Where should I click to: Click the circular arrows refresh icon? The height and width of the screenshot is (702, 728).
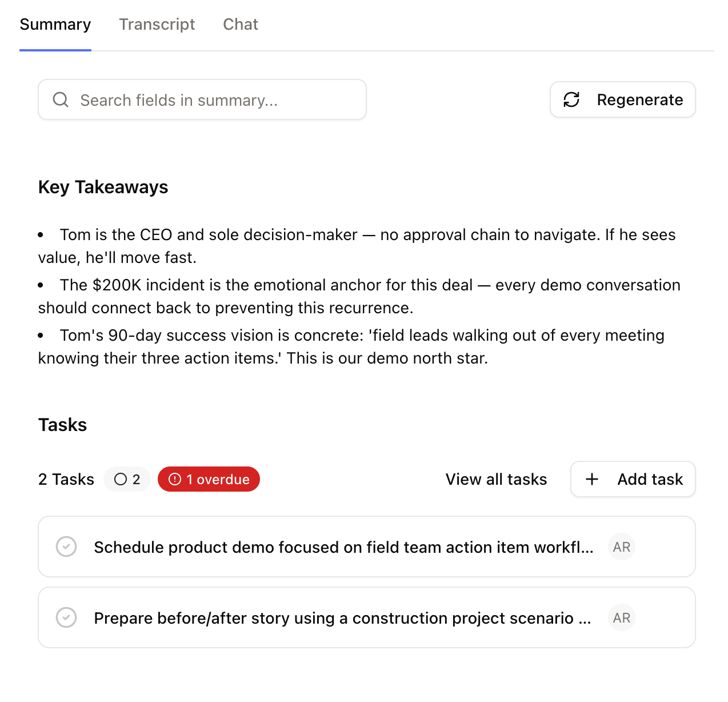tap(571, 99)
